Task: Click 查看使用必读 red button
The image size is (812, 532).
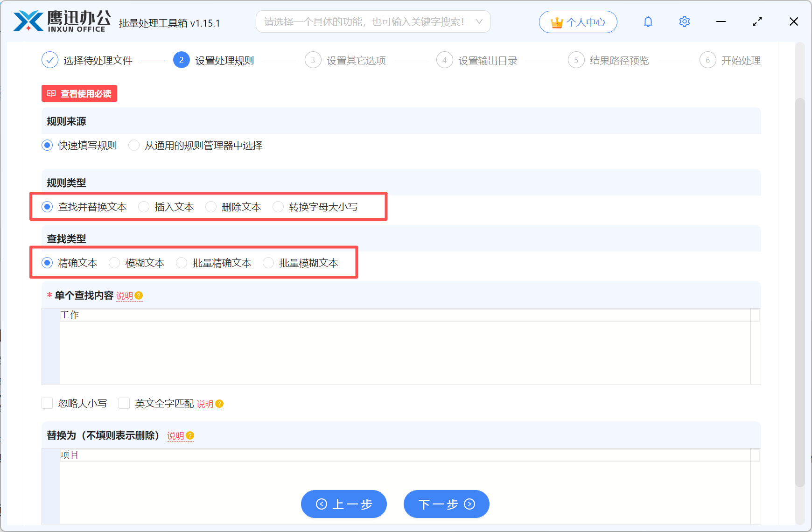Action: point(79,93)
